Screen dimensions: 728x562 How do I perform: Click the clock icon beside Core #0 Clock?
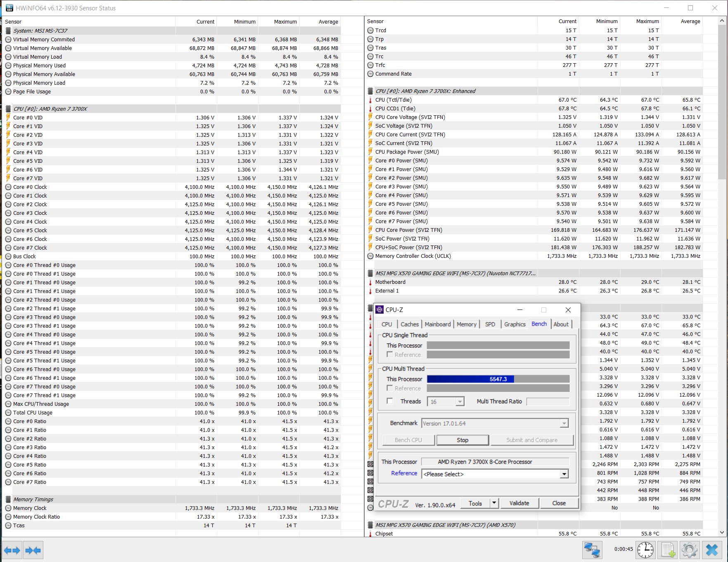tap(8, 187)
